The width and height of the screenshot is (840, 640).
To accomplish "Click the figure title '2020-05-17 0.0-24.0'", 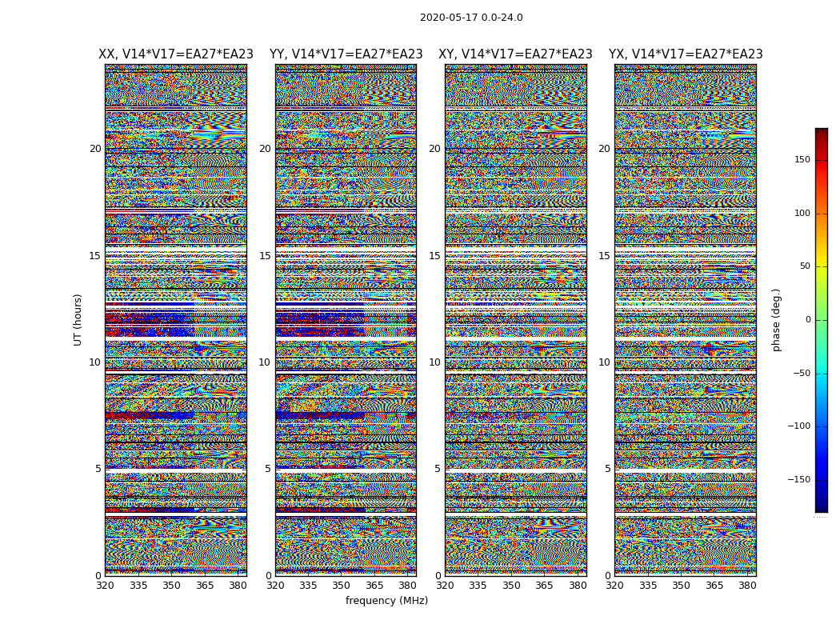I will tap(471, 17).
